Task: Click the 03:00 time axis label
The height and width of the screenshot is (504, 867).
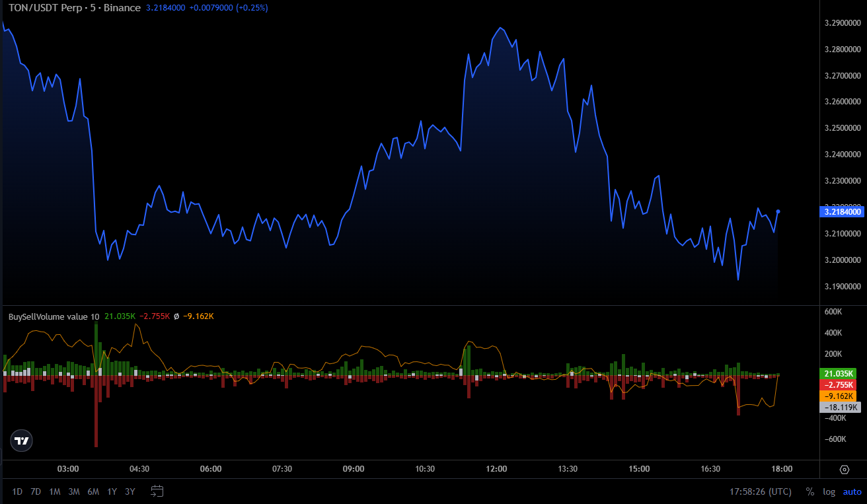Action: click(68, 469)
